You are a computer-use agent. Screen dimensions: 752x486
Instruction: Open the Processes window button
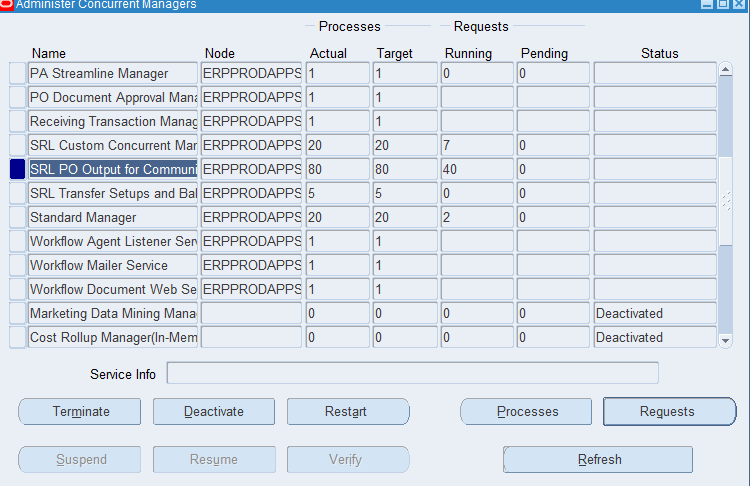[527, 412]
